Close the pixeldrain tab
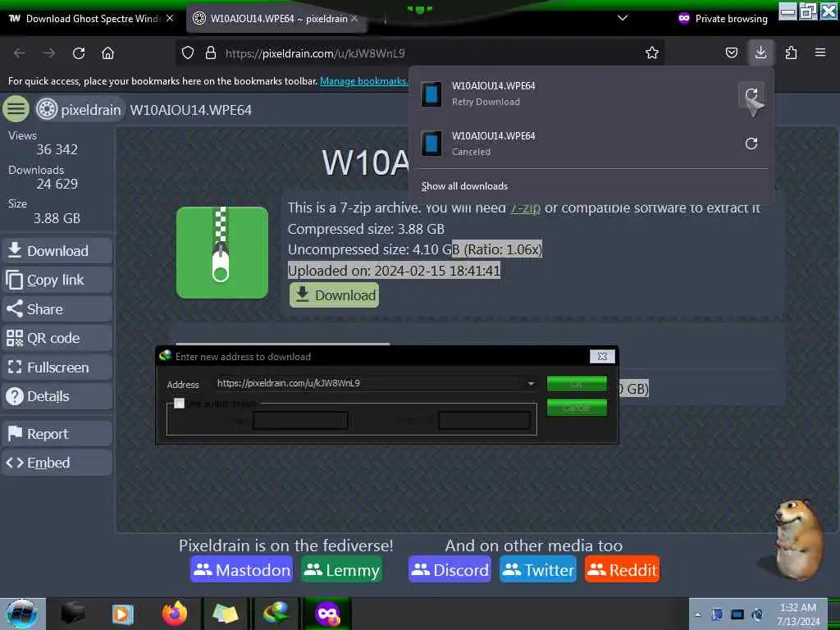The width and height of the screenshot is (840, 630). click(354, 18)
